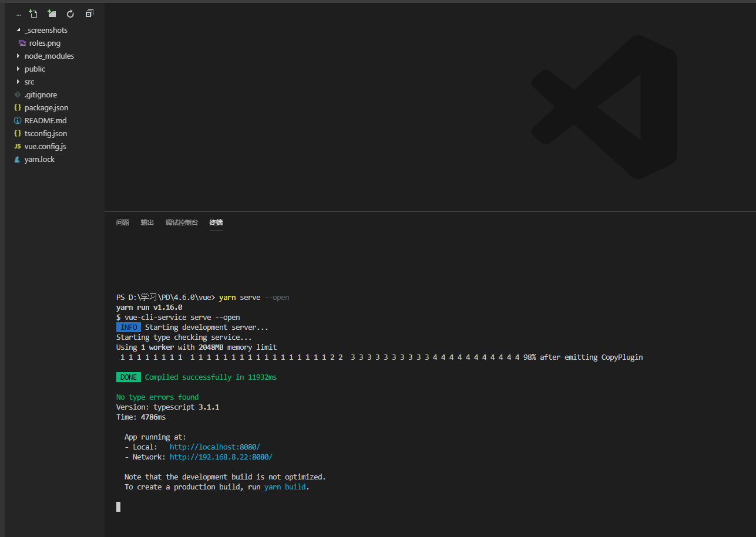Click the green DONE badge in terminal
The height and width of the screenshot is (537, 756).
129,377
